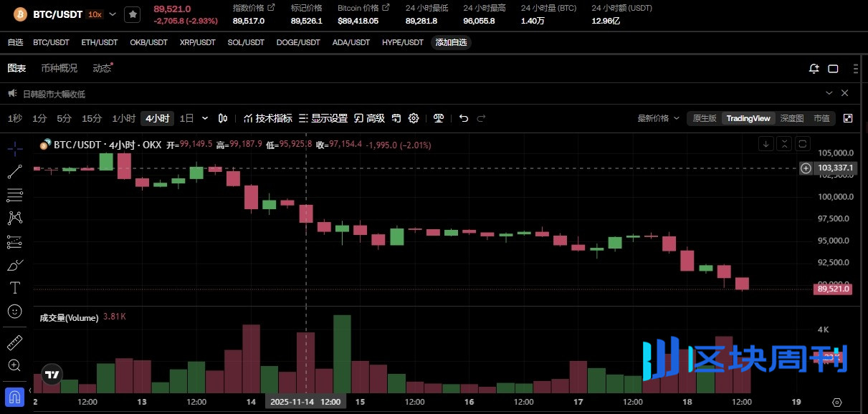Toggle favorite star for BTC/USDT
This screenshot has height=414, width=868.
[x=132, y=14]
